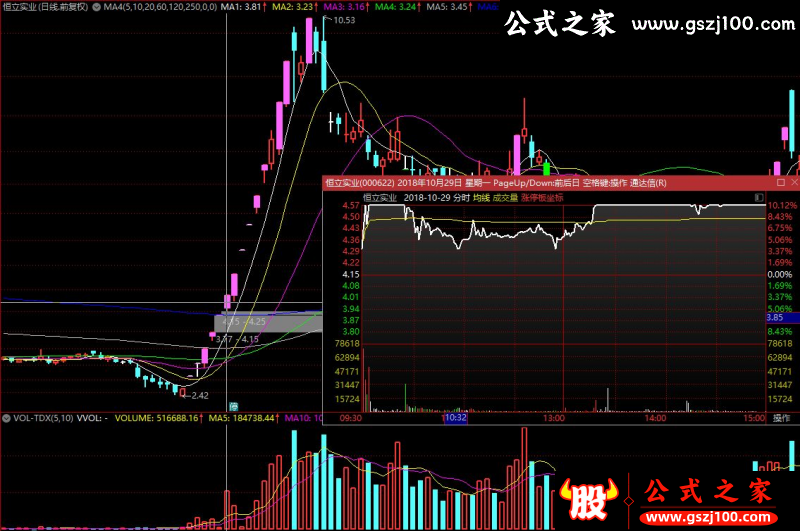The width and height of the screenshot is (800, 531).
Task: Toggle the side panel icon in intraday window
Action: tap(759, 197)
